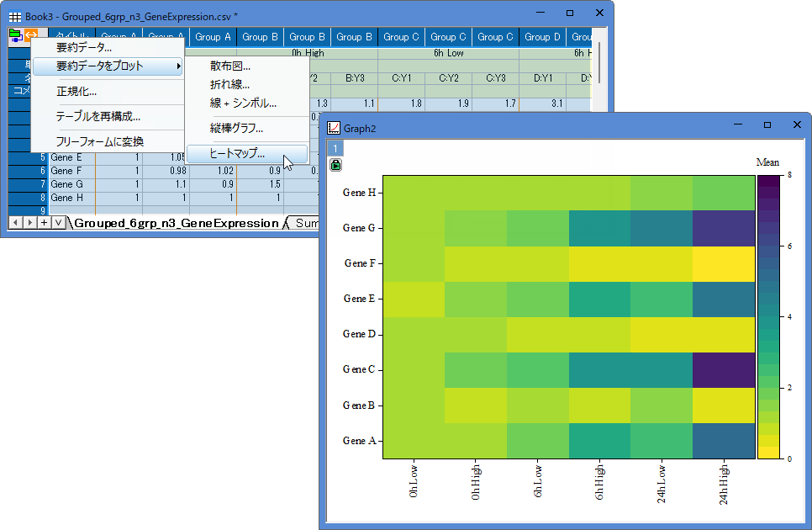Viewport: 812px width, 530px height.
Task: Add a new sheet with the plus button
Action: tap(44, 223)
